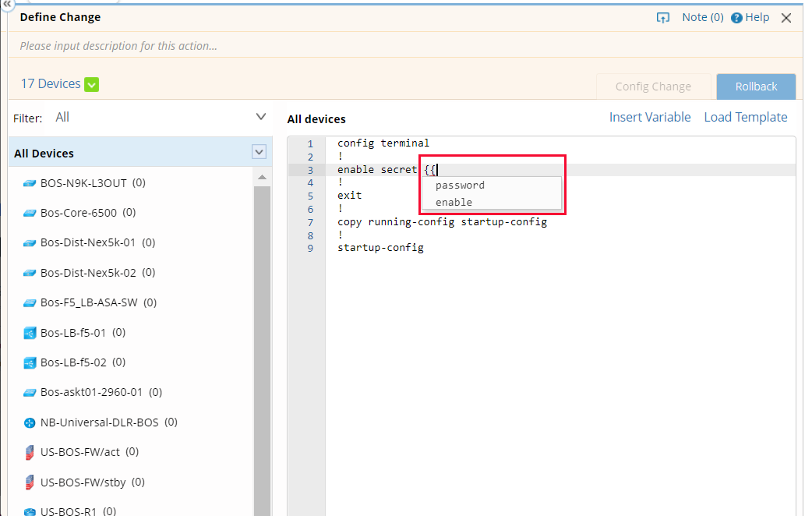Click the device list scrollbar up arrow
This screenshot has width=812, height=516.
[262, 178]
